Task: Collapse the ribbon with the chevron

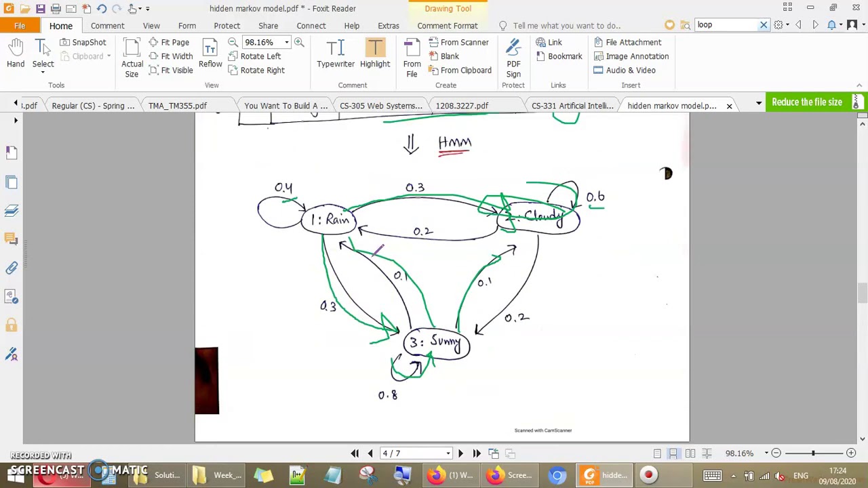Action: point(859,85)
